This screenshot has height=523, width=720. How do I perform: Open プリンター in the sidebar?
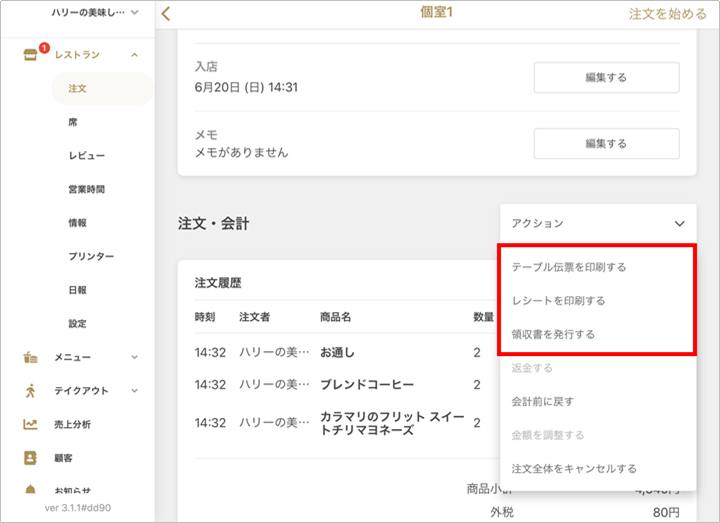tap(91, 256)
